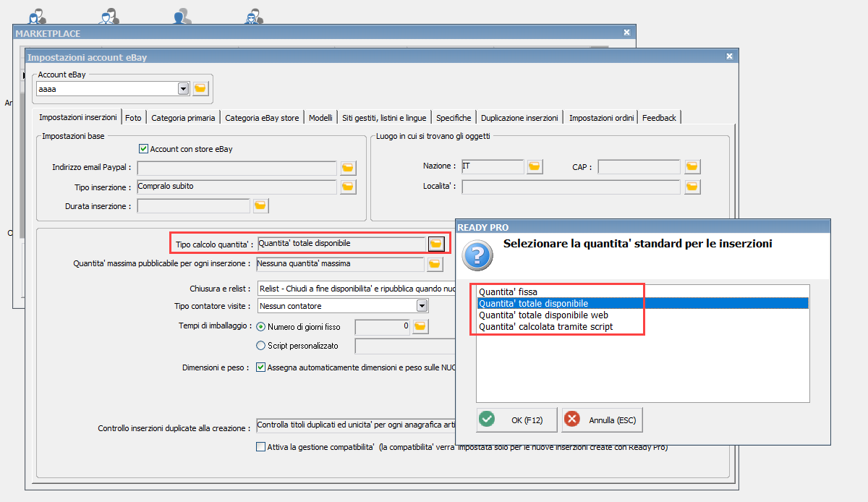The width and height of the screenshot is (868, 502).
Task: Click the Nazione field showing IT
Action: (x=492, y=167)
